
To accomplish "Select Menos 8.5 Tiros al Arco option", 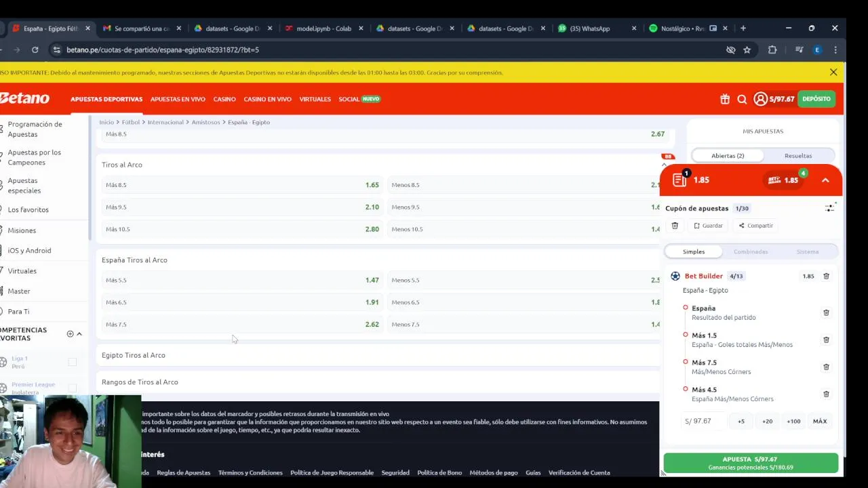I will [524, 185].
